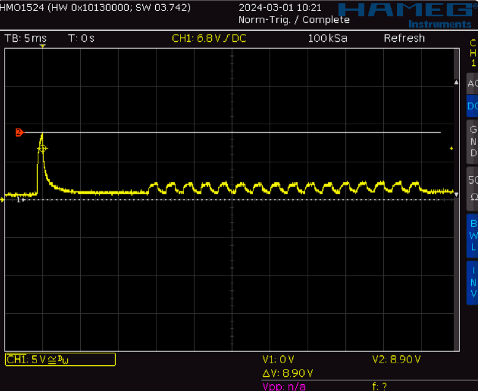Select DC coupling in the CH1 menu
Screen dimensions: 478x391
pyautogui.click(x=472, y=106)
